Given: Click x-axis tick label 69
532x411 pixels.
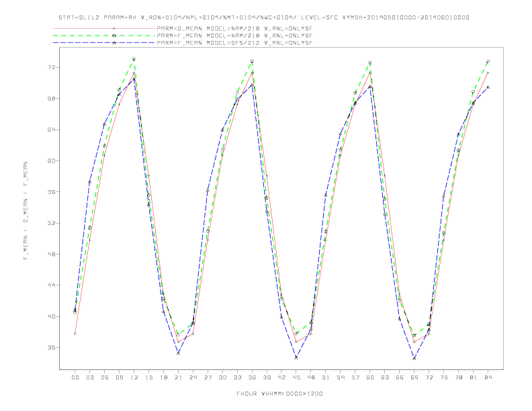Looking at the screenshot, I should 414,377.
